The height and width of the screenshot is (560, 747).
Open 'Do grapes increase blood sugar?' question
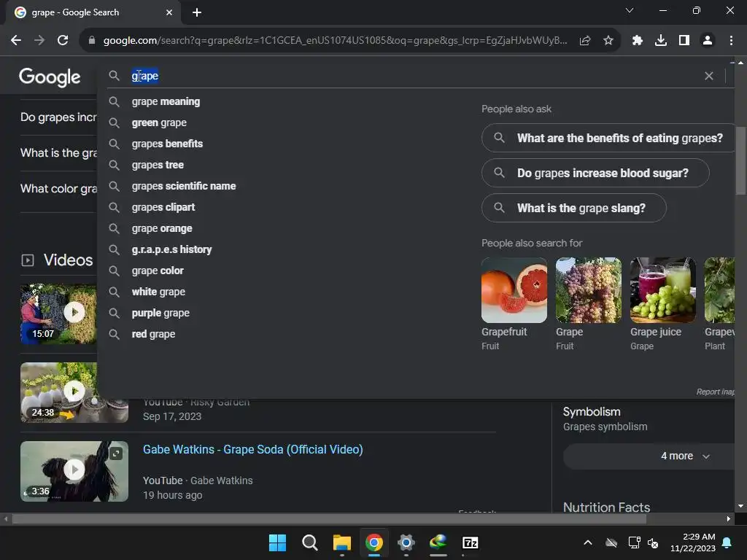tap(595, 173)
